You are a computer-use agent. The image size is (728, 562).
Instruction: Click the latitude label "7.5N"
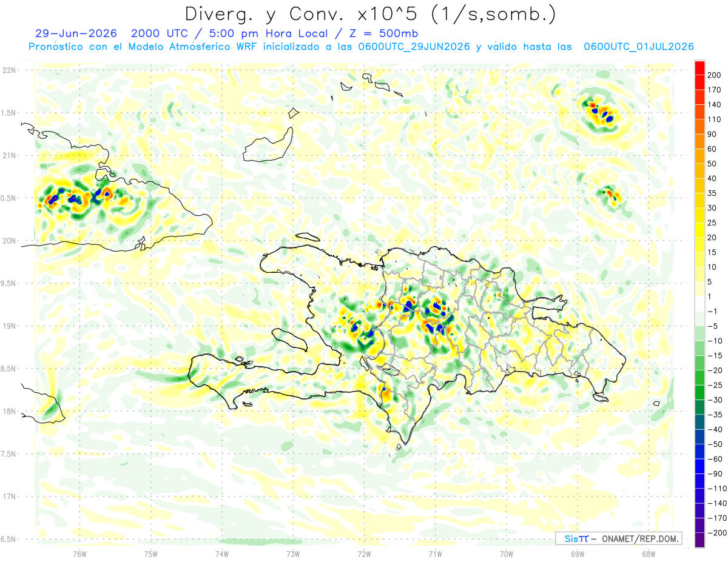coord(8,453)
